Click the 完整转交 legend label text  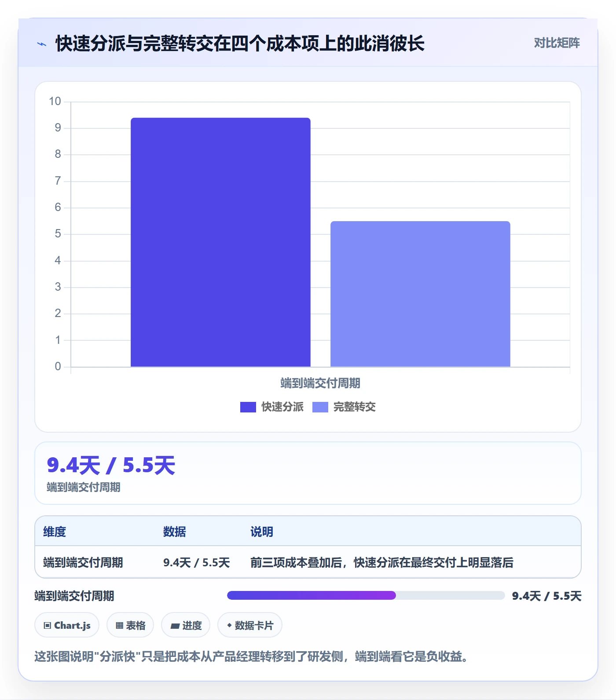pyautogui.click(x=354, y=407)
